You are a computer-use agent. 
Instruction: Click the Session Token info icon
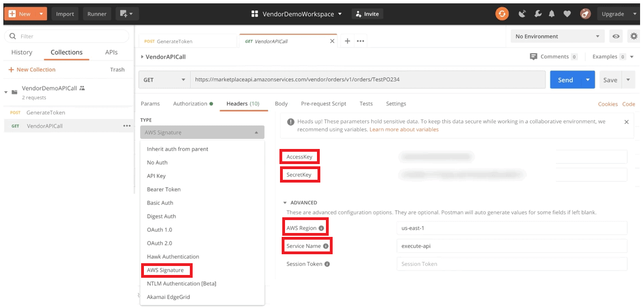coord(328,264)
